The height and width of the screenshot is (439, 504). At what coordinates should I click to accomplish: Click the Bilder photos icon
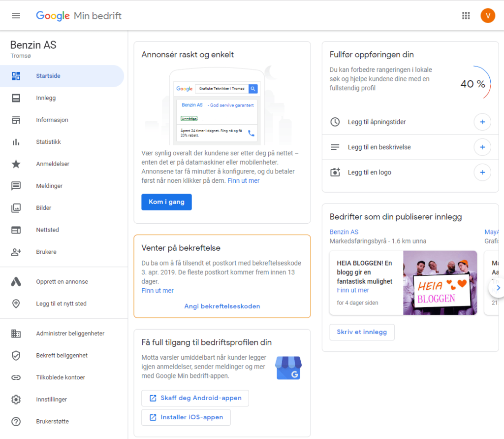(16, 208)
